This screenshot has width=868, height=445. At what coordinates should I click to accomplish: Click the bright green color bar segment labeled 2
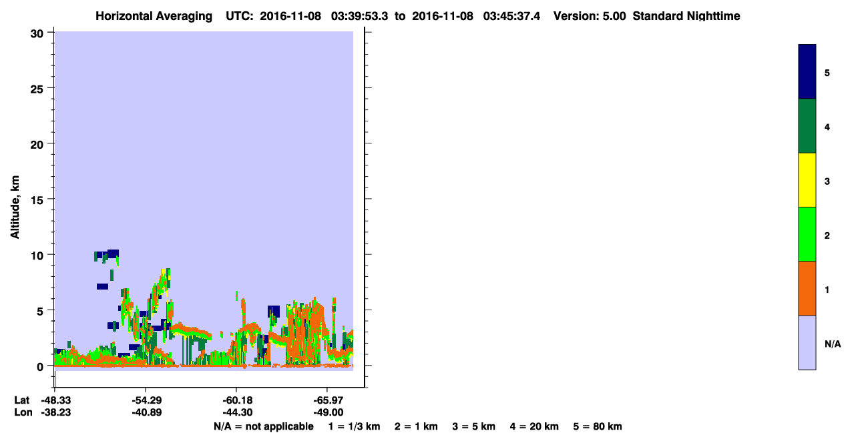(807, 234)
